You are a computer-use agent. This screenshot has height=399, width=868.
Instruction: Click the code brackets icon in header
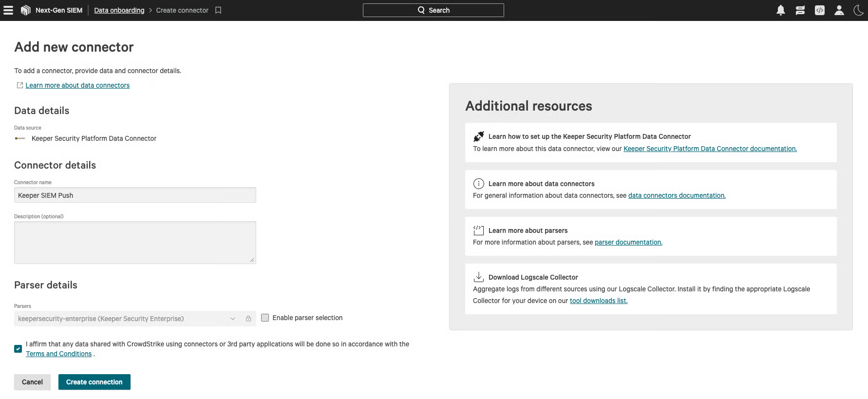pos(820,10)
